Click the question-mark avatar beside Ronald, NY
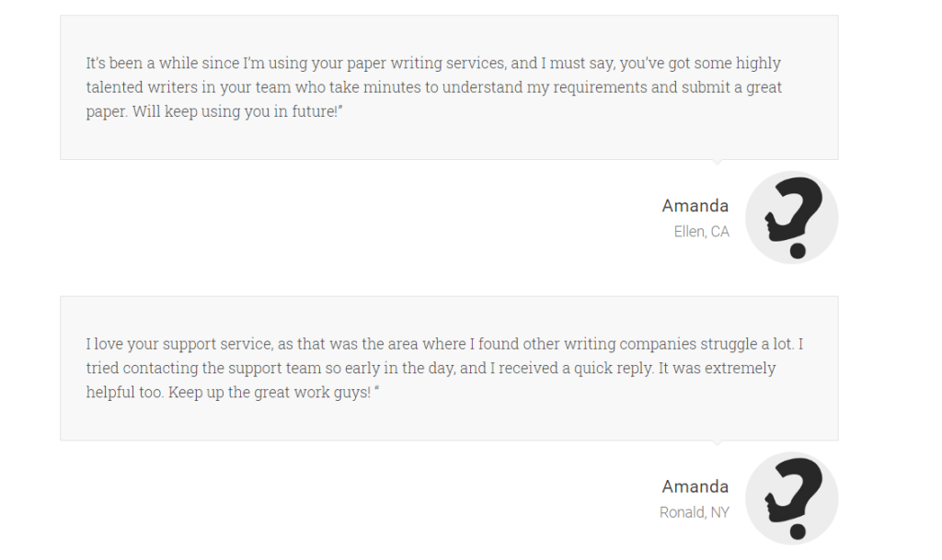The image size is (942, 560). click(792, 498)
